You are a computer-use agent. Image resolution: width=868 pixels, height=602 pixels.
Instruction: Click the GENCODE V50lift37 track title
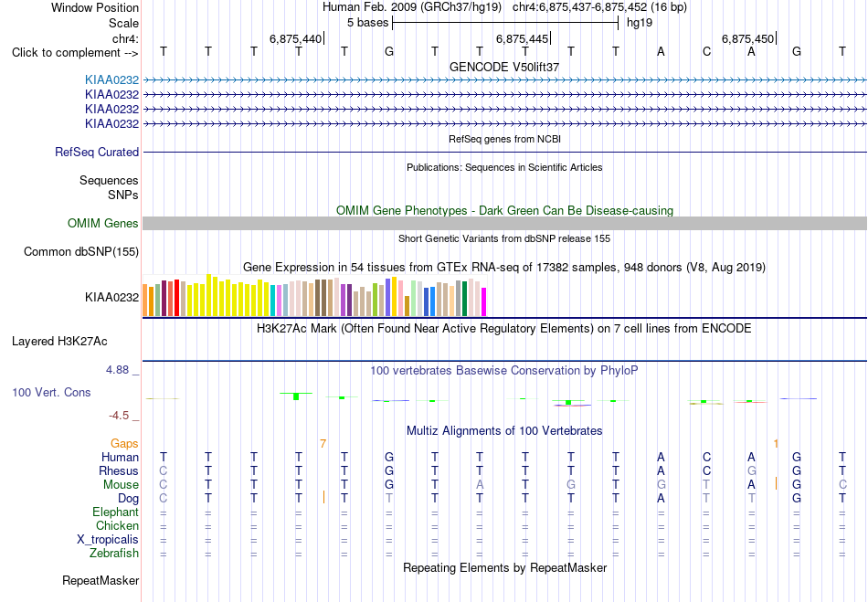504,67
